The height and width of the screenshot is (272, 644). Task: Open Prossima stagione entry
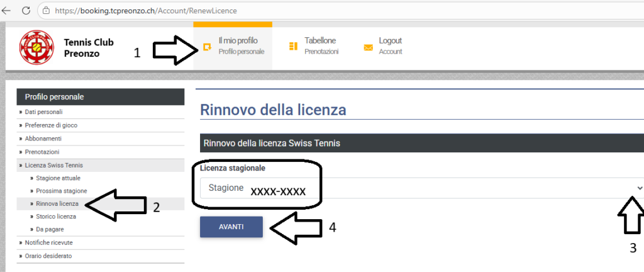pyautogui.click(x=62, y=191)
